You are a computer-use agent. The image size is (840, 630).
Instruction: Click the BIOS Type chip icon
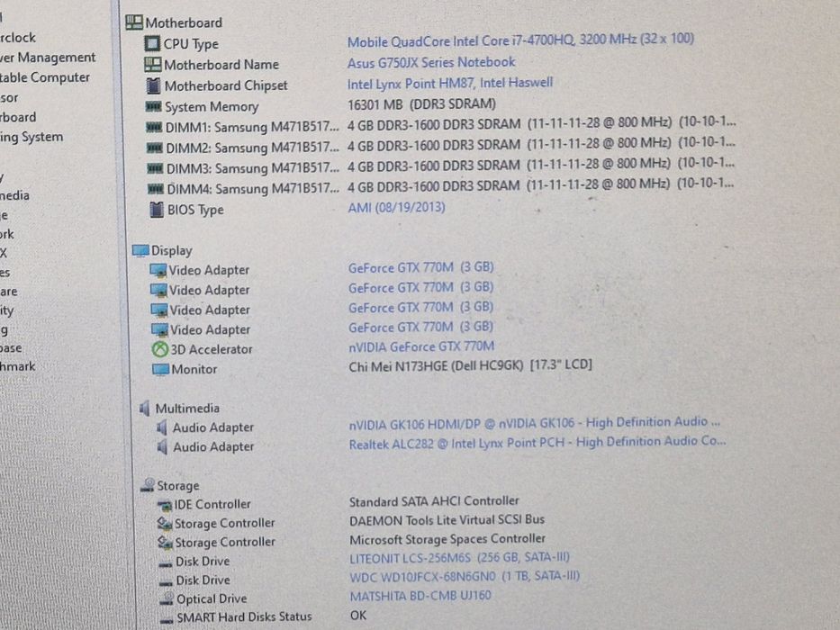157,210
